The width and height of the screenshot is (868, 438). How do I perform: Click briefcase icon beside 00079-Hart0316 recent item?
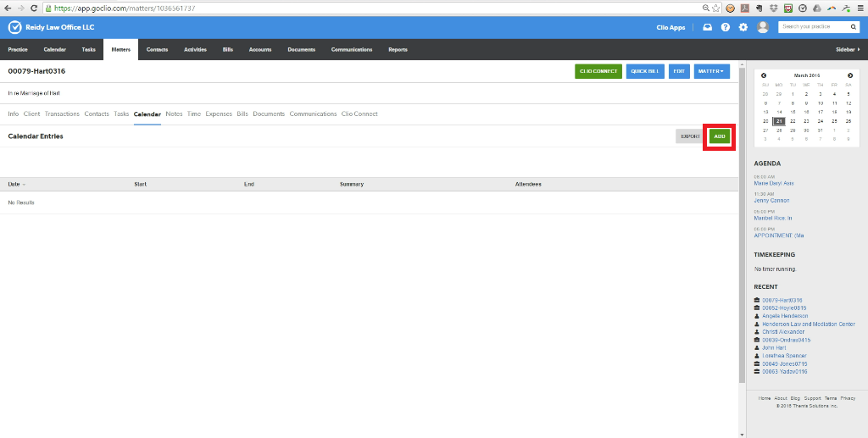[757, 300]
